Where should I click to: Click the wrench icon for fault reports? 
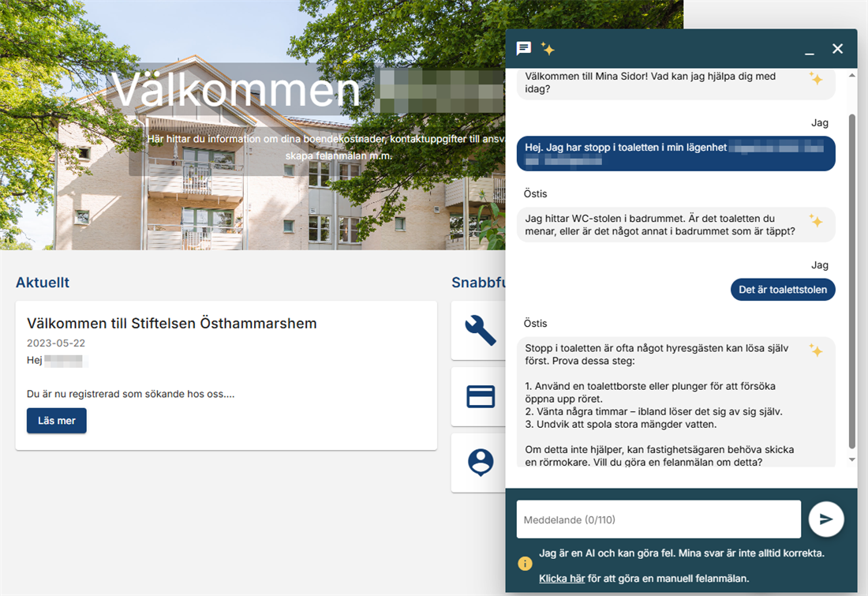click(x=480, y=331)
